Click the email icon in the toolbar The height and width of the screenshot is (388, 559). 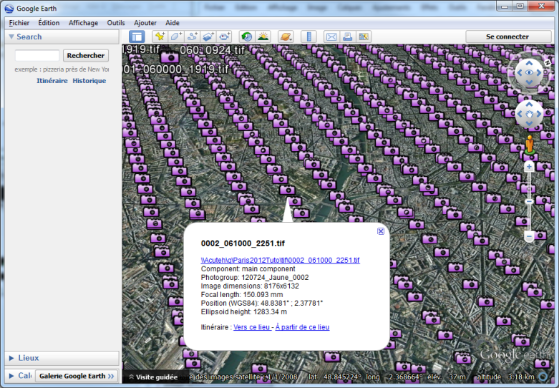332,37
